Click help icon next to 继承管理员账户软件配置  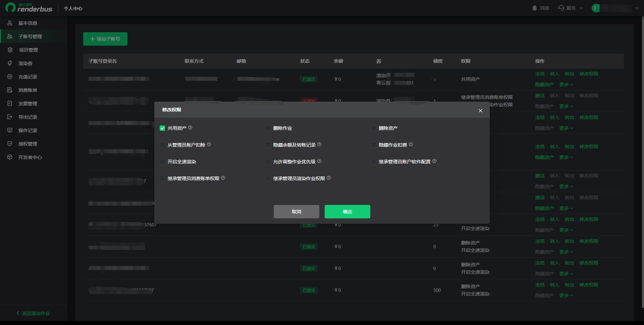click(434, 161)
